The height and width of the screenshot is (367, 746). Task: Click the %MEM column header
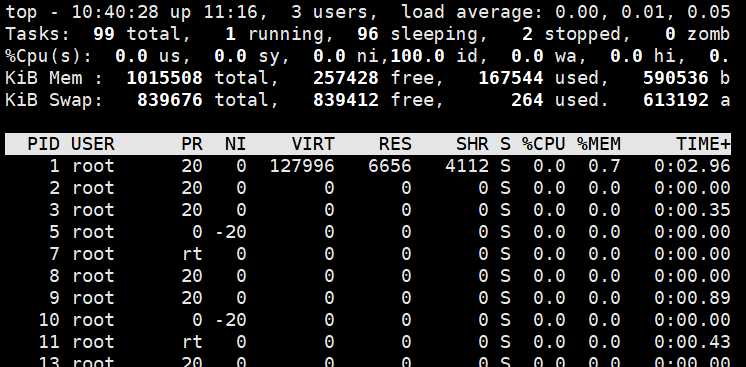tap(599, 144)
